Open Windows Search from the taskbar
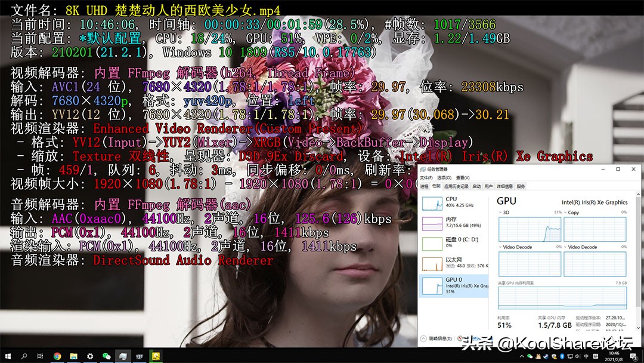 click(23, 355)
